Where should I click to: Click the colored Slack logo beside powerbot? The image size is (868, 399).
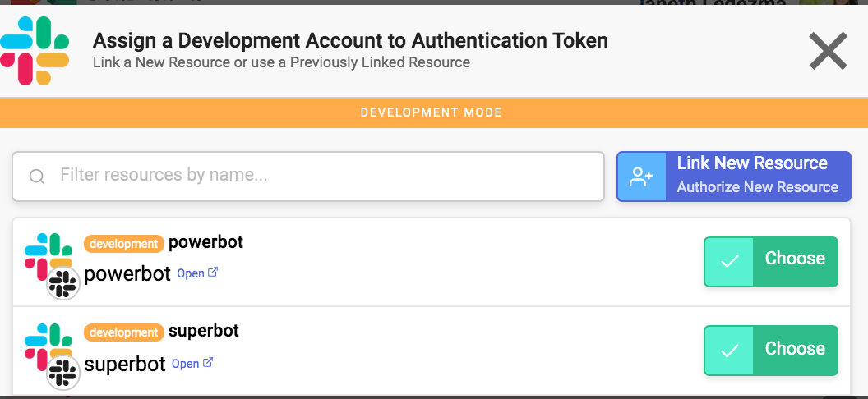click(44, 253)
